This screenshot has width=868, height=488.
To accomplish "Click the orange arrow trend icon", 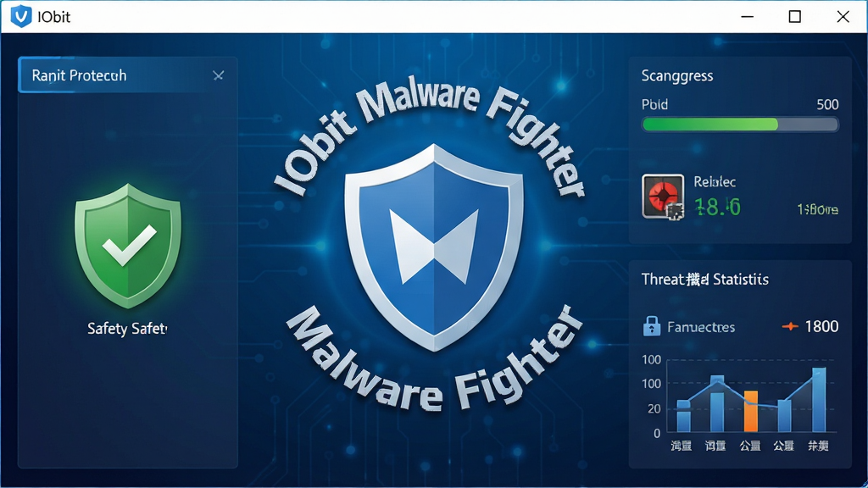I will [790, 326].
